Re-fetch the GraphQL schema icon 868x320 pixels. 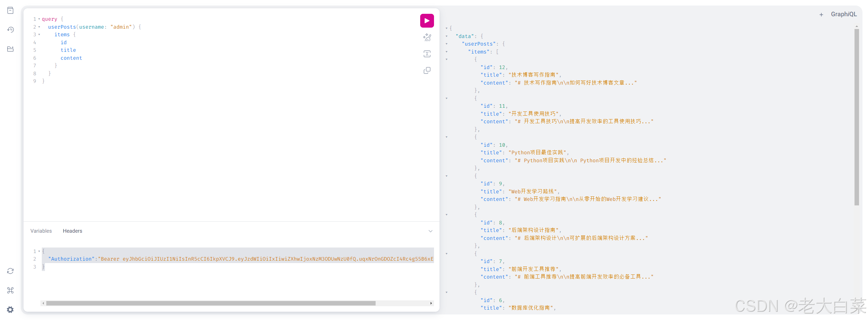coord(10,271)
